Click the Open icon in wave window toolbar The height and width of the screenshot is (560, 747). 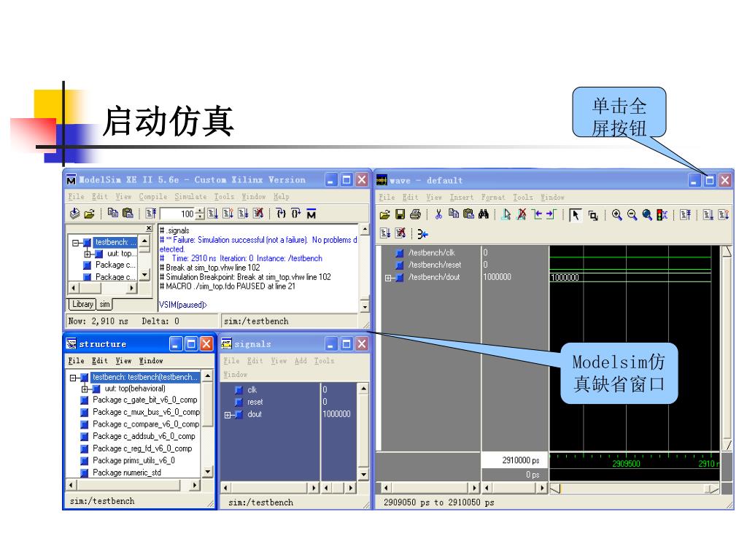[384, 215]
